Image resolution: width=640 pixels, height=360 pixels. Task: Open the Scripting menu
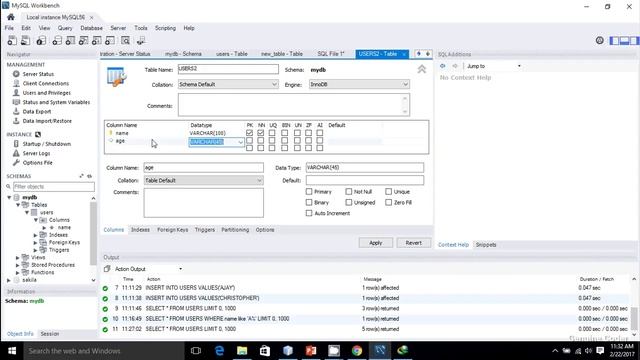[165, 28]
